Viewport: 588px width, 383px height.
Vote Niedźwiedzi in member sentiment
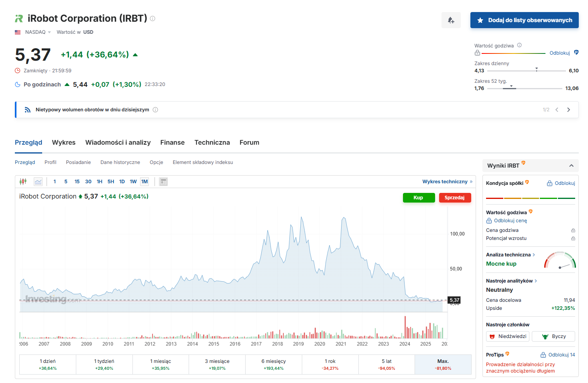(x=508, y=336)
